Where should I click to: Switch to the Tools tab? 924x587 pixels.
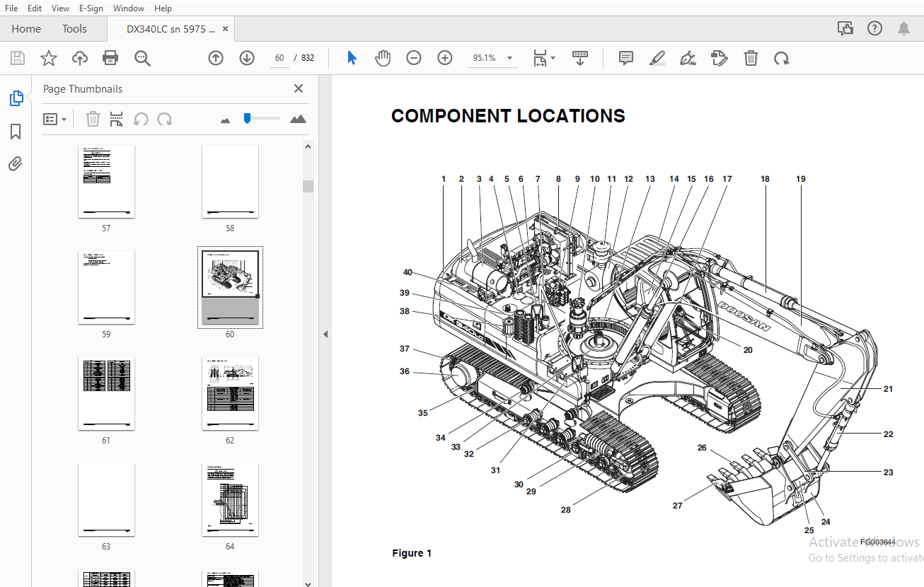click(x=74, y=28)
